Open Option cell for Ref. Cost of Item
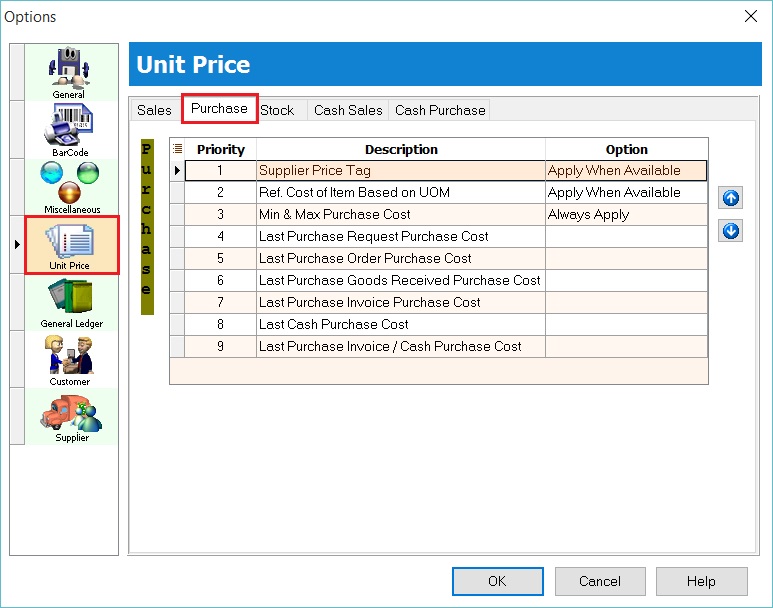The width and height of the screenshot is (773, 608). tap(626, 193)
